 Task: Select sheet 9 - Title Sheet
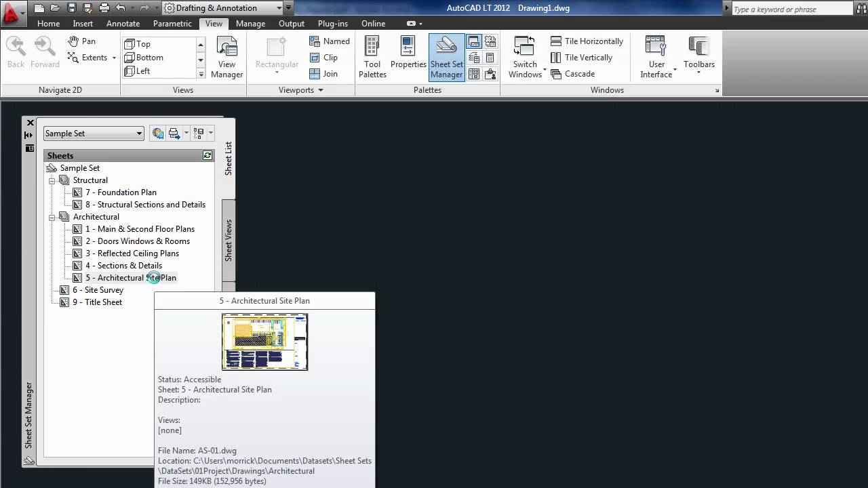point(97,302)
